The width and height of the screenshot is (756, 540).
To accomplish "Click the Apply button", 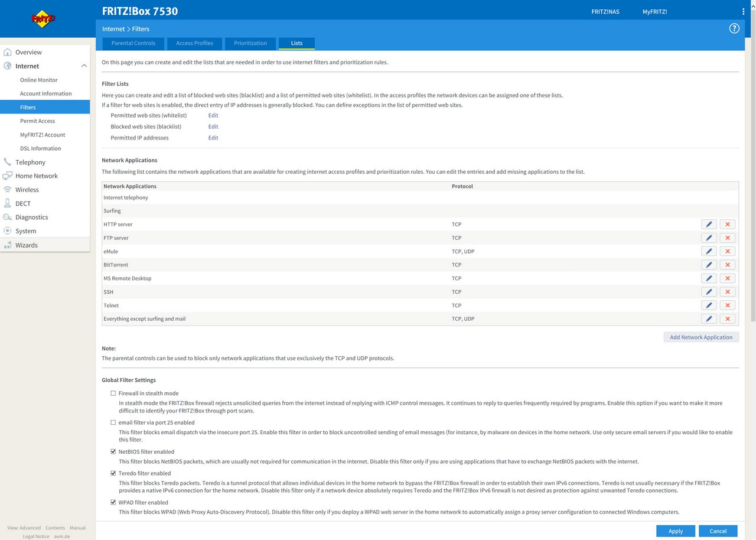I will tap(676, 531).
